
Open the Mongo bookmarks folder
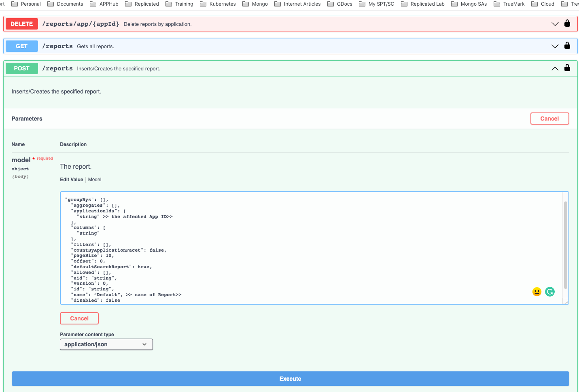click(255, 4)
